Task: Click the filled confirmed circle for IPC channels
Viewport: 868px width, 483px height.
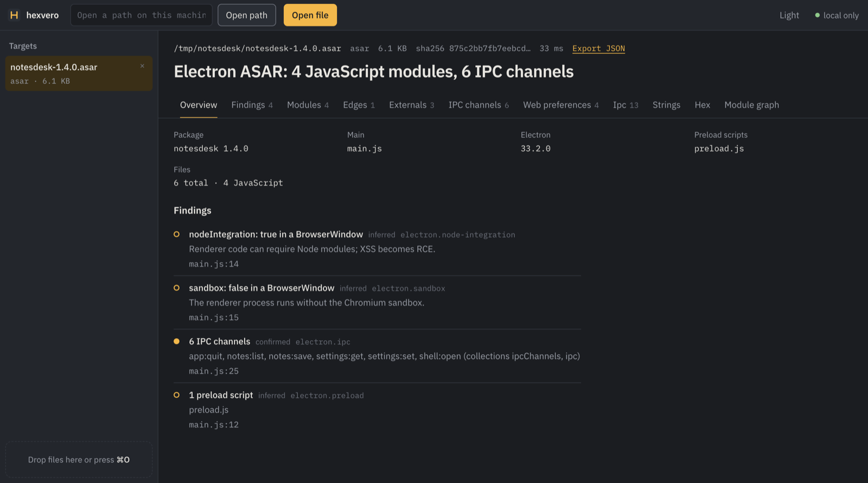Action: coord(176,341)
